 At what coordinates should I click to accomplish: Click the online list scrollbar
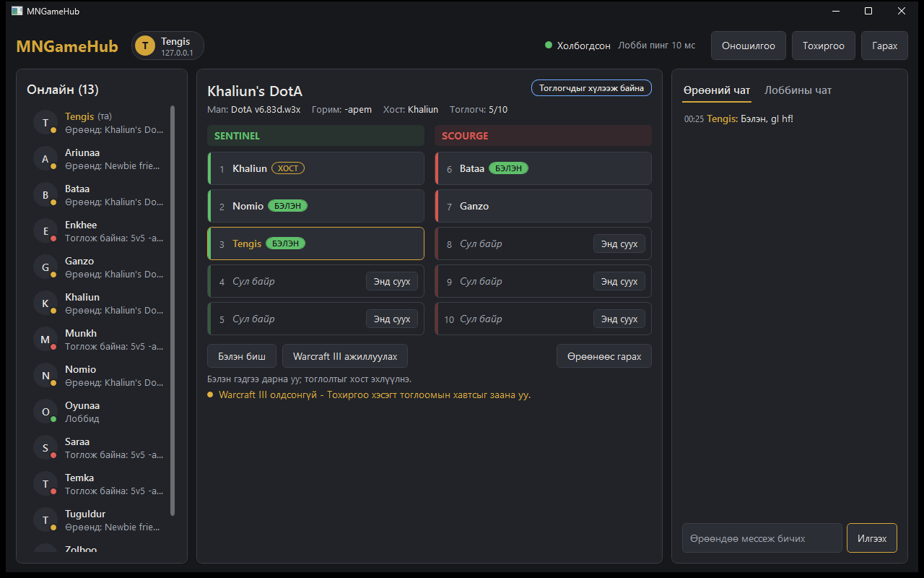click(173, 311)
